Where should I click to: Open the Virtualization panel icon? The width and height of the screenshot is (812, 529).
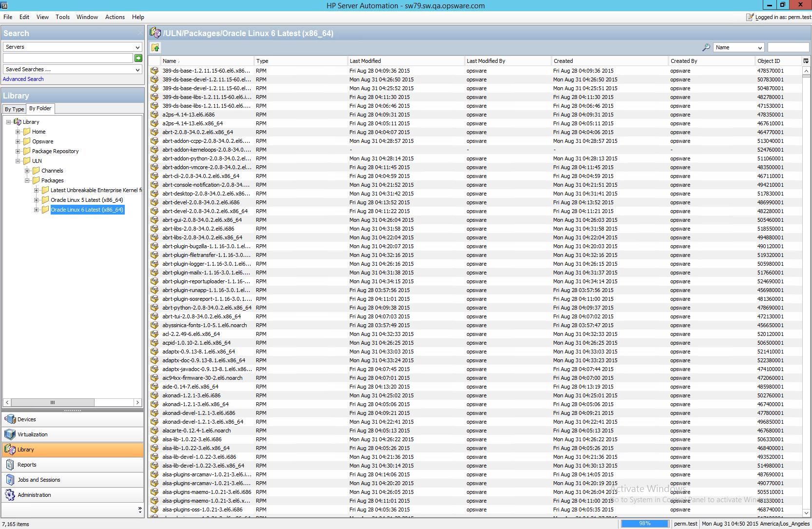(x=10, y=434)
